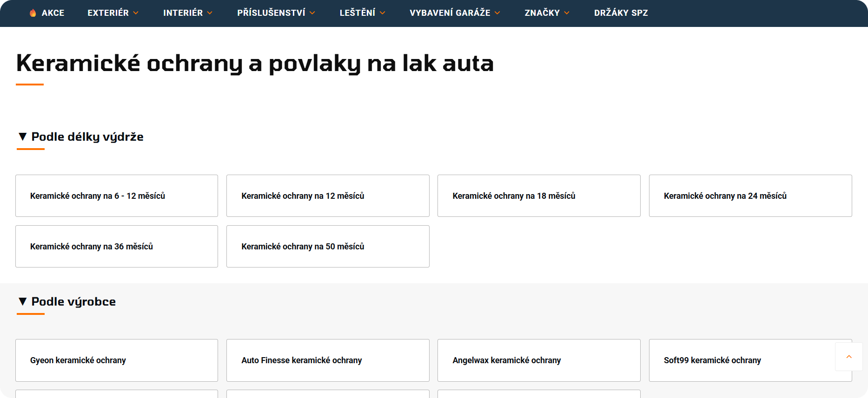The height and width of the screenshot is (398, 868).
Task: Expand the ZNAČKY dropdown chevron
Action: [x=567, y=13]
